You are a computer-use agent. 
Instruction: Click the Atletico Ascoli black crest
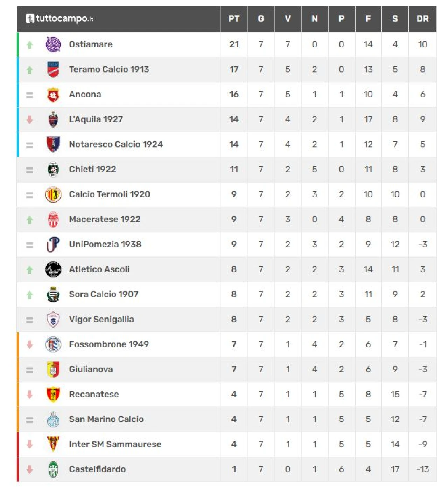tap(53, 269)
